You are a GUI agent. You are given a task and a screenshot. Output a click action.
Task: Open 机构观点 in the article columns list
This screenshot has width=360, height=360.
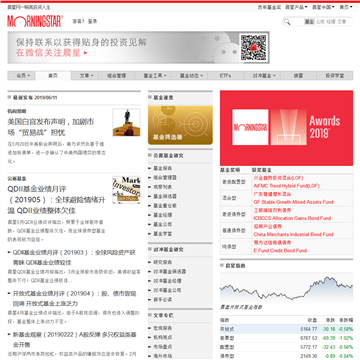tap(163, 338)
